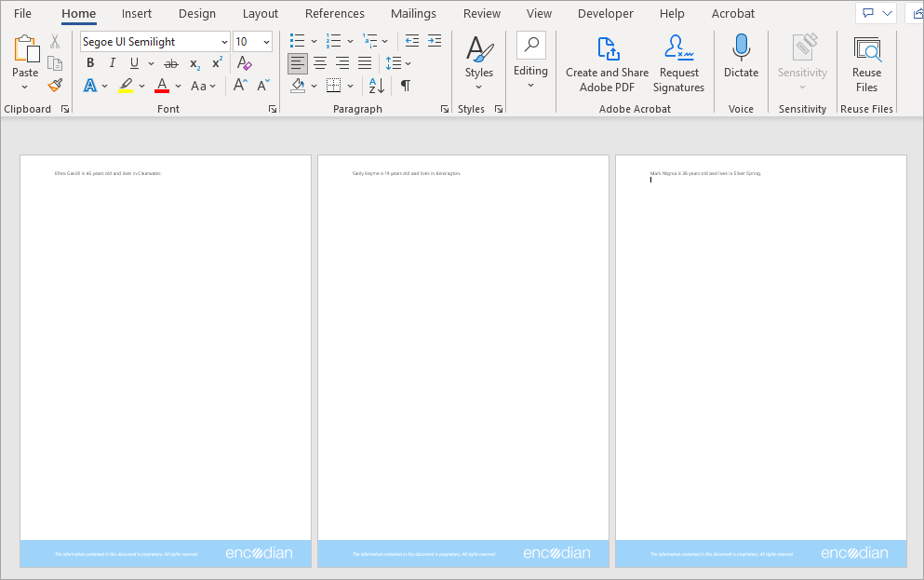
Task: Switch to the Design tab
Action: click(197, 14)
